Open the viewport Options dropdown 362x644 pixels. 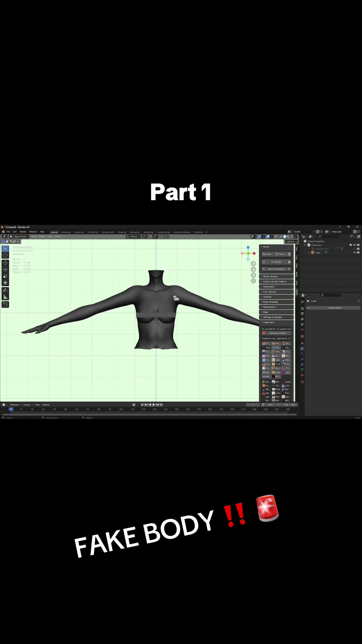291,242
